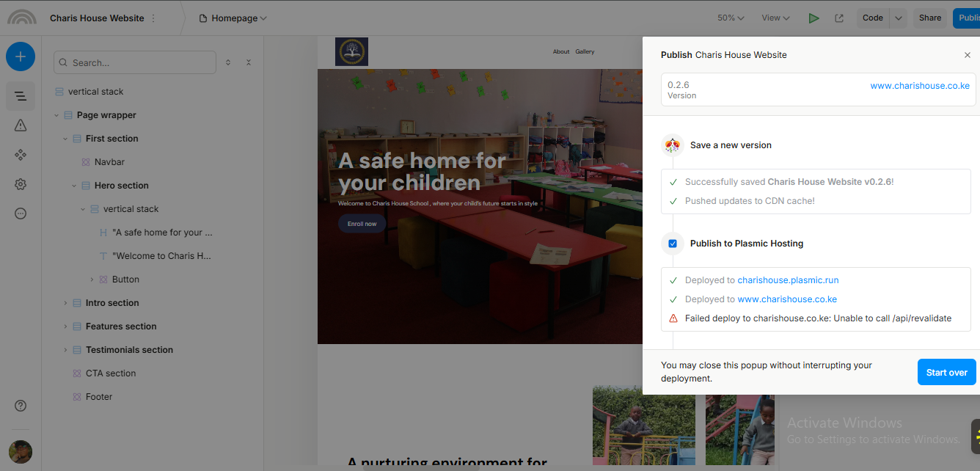This screenshot has height=471, width=980.
Task: Expand the Button tree node
Action: click(92, 280)
